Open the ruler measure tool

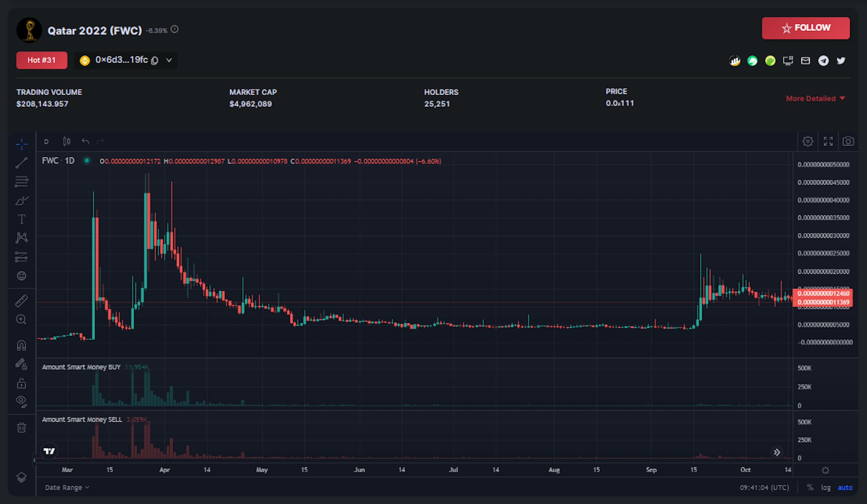click(21, 301)
